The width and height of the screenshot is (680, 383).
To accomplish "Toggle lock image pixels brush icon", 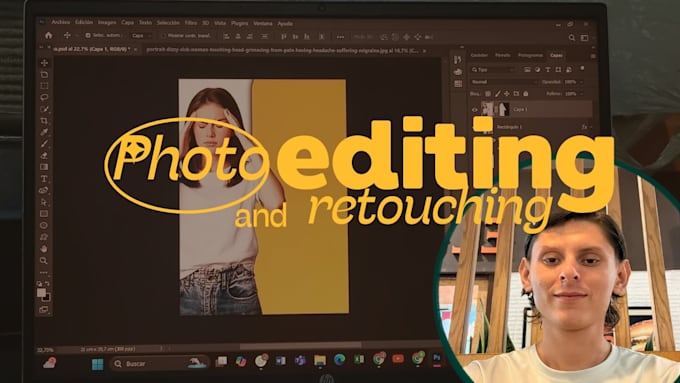I will [497, 94].
